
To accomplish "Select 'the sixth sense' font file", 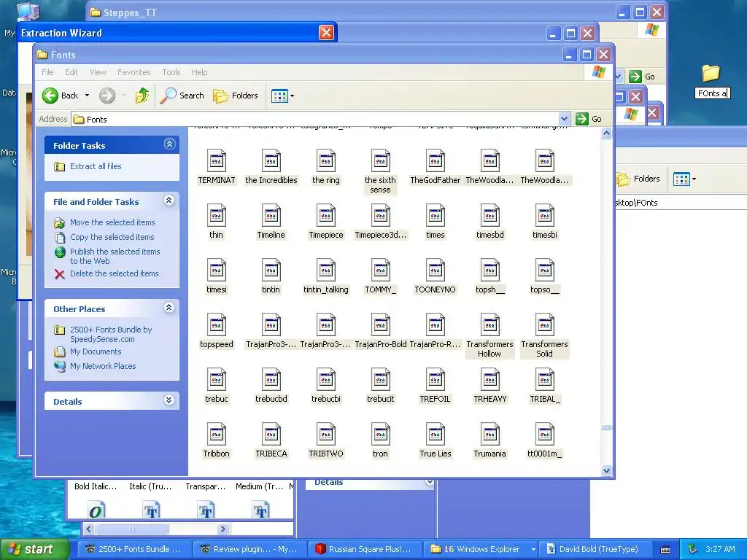I will coord(380,171).
